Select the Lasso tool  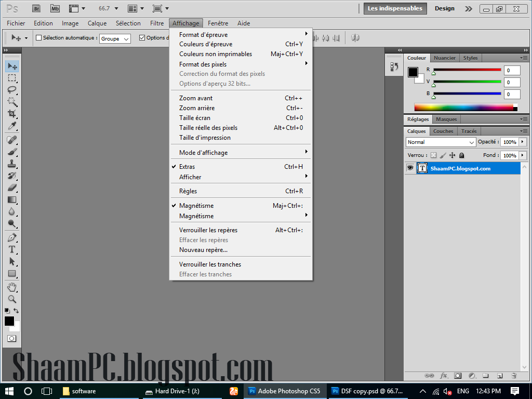(11, 90)
